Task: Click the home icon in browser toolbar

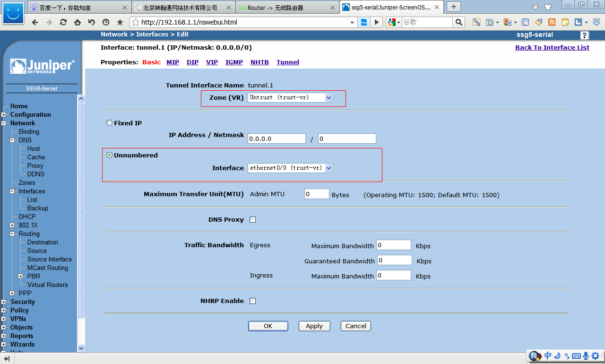Action: pyautogui.click(x=77, y=22)
